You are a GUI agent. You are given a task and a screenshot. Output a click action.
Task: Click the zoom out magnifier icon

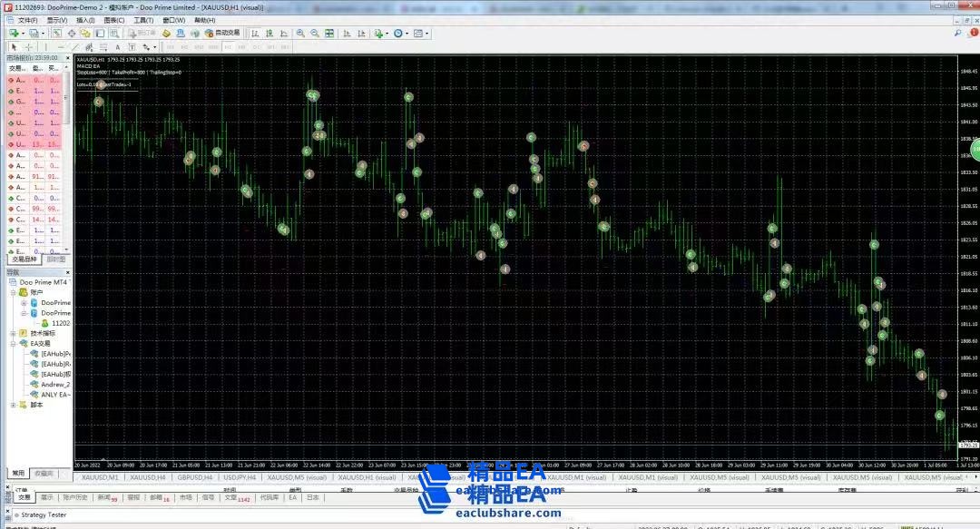(315, 34)
